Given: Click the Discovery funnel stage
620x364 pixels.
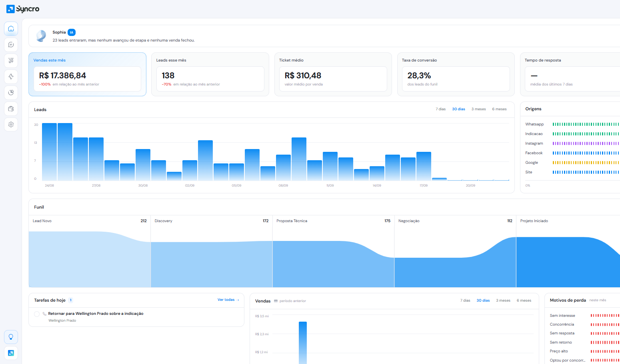Looking at the screenshot, I should point(212,251).
